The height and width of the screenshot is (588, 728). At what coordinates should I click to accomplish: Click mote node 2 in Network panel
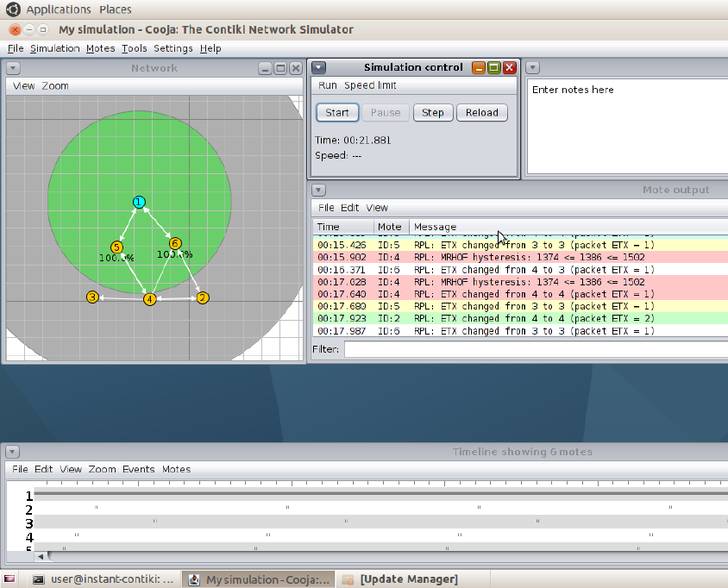pos(203,297)
